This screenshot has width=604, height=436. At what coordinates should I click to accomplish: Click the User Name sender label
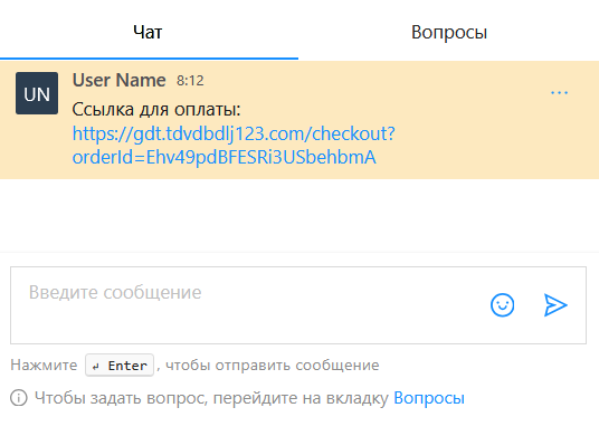[x=119, y=80]
